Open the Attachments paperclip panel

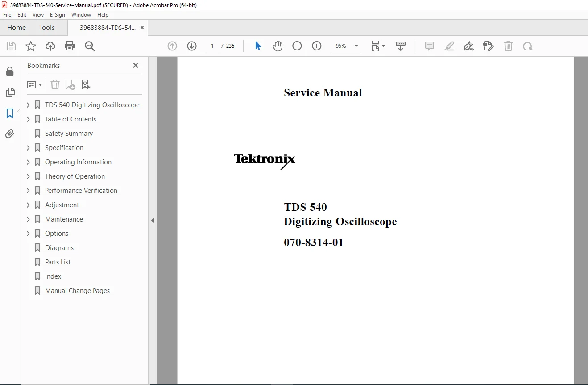tap(10, 134)
